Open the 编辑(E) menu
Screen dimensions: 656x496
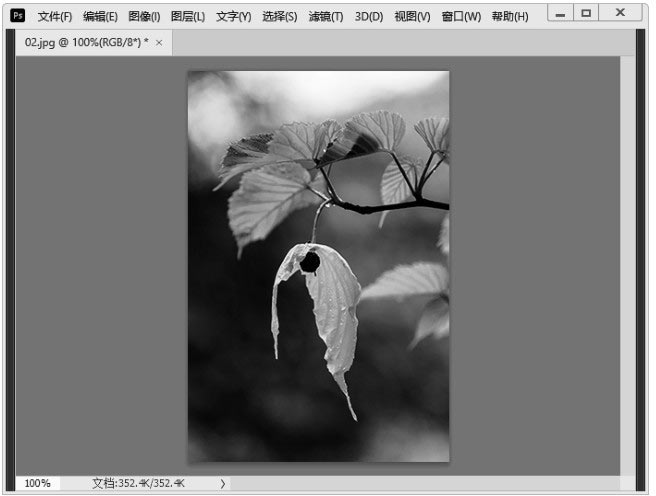[100, 17]
